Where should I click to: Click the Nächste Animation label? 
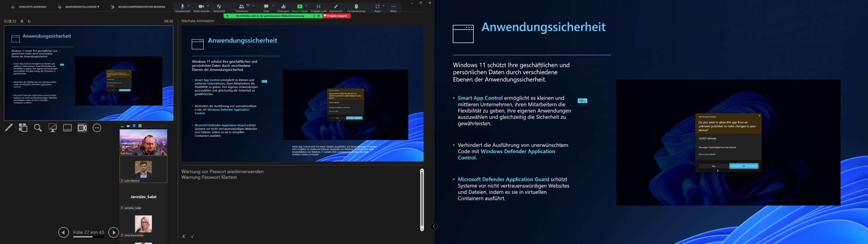tap(198, 21)
